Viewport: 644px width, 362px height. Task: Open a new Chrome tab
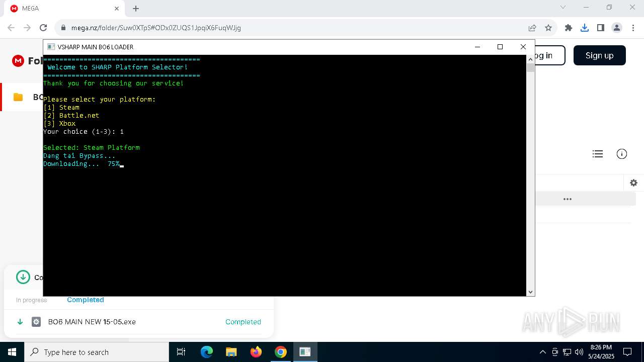(x=136, y=8)
